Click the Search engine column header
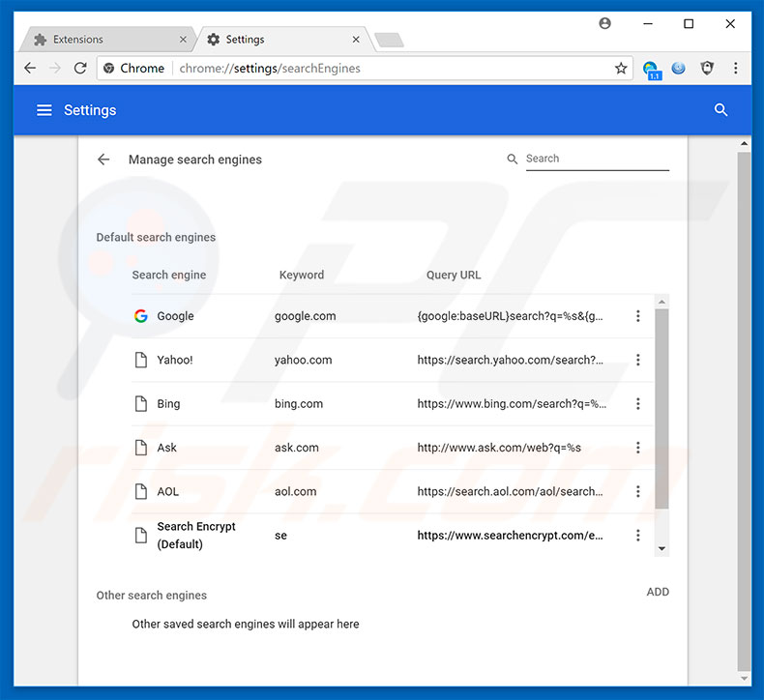The width and height of the screenshot is (764, 700). coord(168,275)
